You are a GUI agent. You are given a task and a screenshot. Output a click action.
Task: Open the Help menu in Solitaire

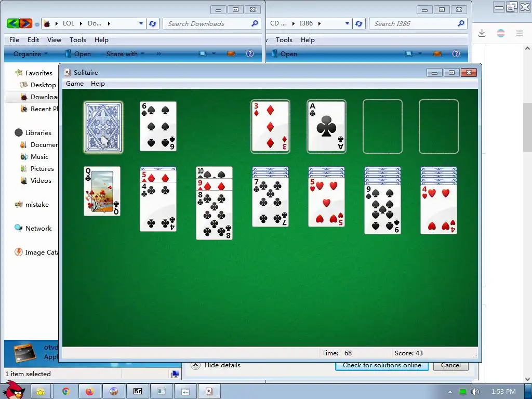98,84
